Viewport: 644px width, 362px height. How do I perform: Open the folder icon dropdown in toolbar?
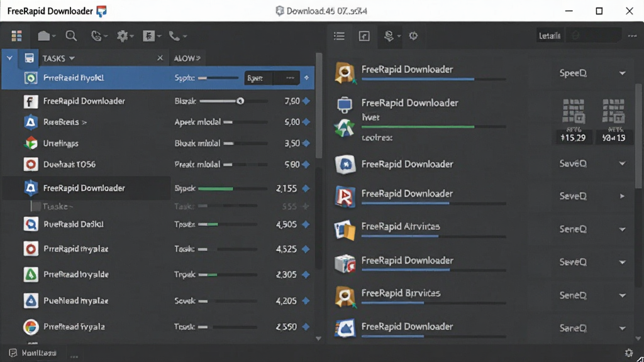[47, 36]
